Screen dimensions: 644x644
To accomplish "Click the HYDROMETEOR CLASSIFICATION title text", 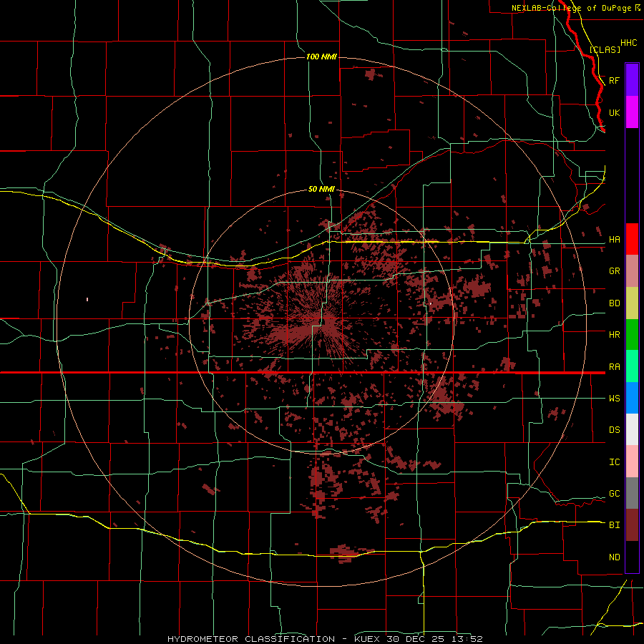I will (x=251, y=639).
